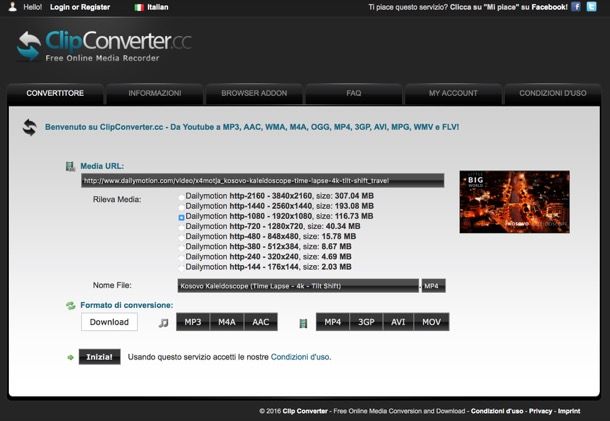Click the Italian flag icon
Screen dimensions: 610x421
[139, 7]
